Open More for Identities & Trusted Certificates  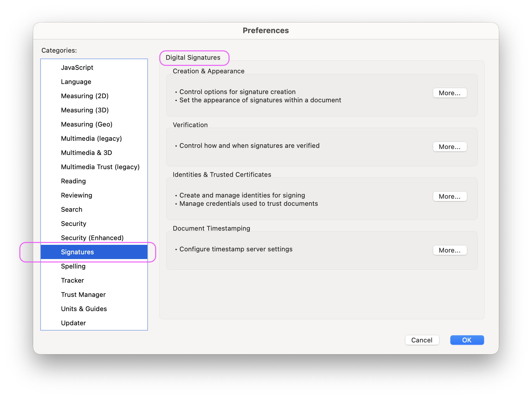coord(450,196)
